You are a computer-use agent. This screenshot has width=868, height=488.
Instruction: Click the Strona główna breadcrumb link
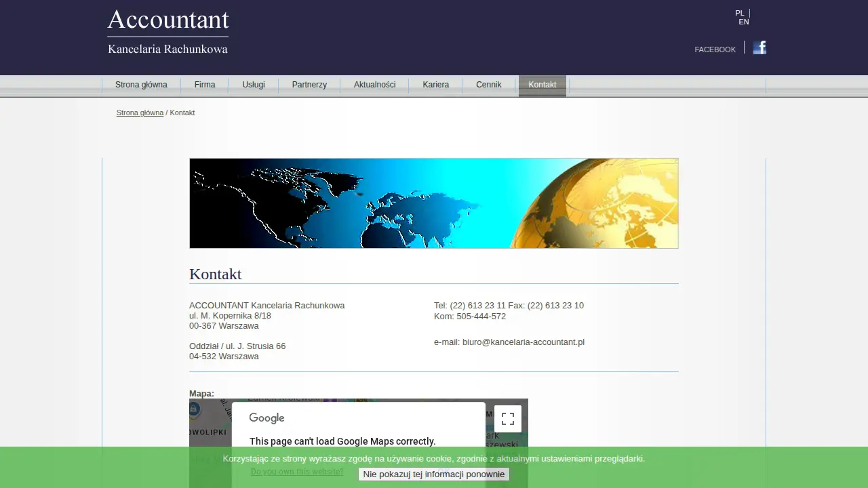coord(140,113)
